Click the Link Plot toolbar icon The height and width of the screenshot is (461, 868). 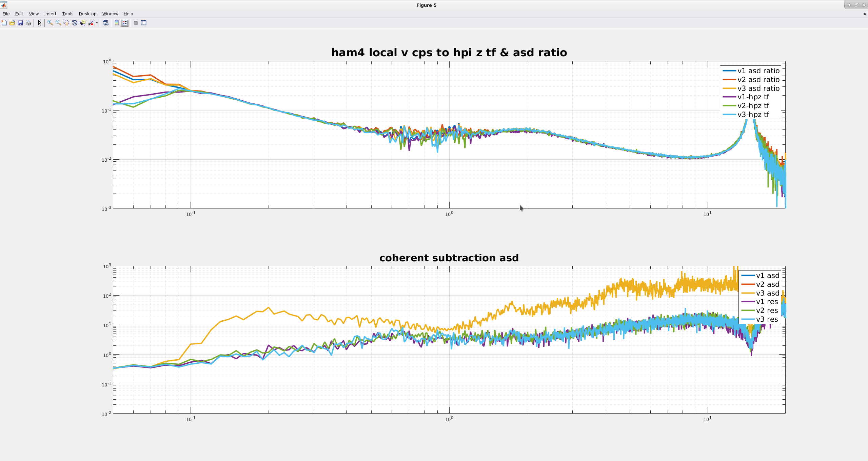coord(106,23)
